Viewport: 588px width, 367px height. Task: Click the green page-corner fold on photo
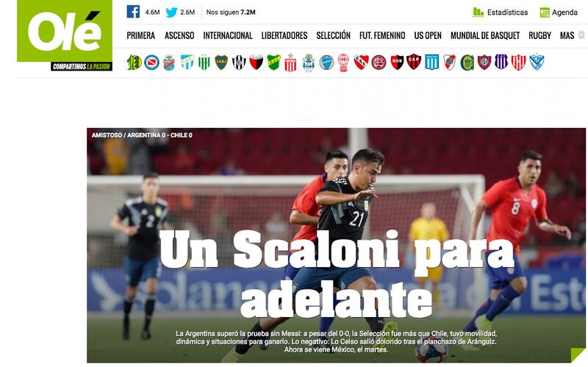[578, 355]
